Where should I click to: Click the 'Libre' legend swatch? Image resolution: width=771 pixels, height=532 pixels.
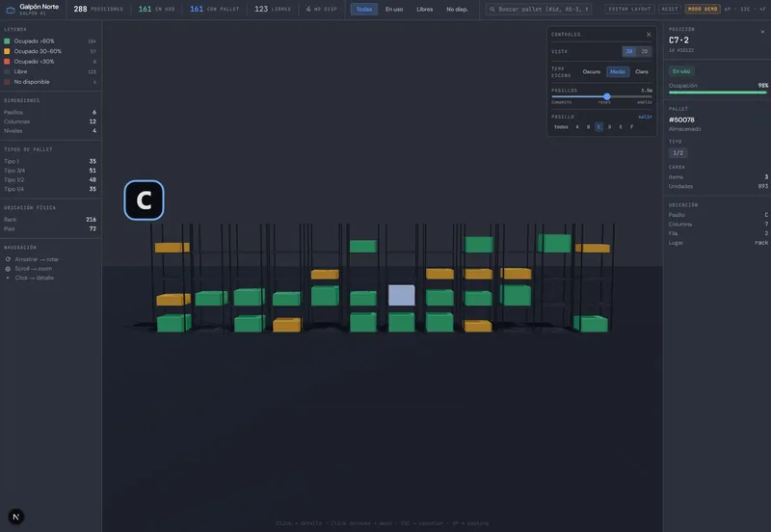coord(7,71)
